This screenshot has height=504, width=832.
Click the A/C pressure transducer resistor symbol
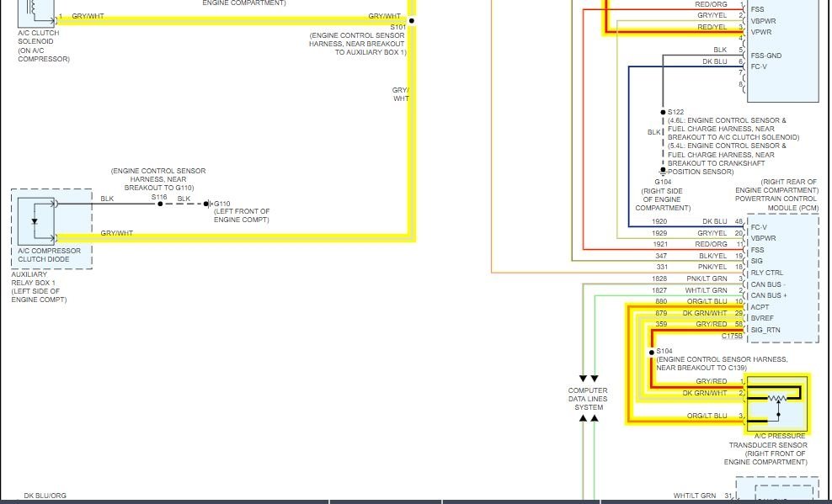(777, 398)
